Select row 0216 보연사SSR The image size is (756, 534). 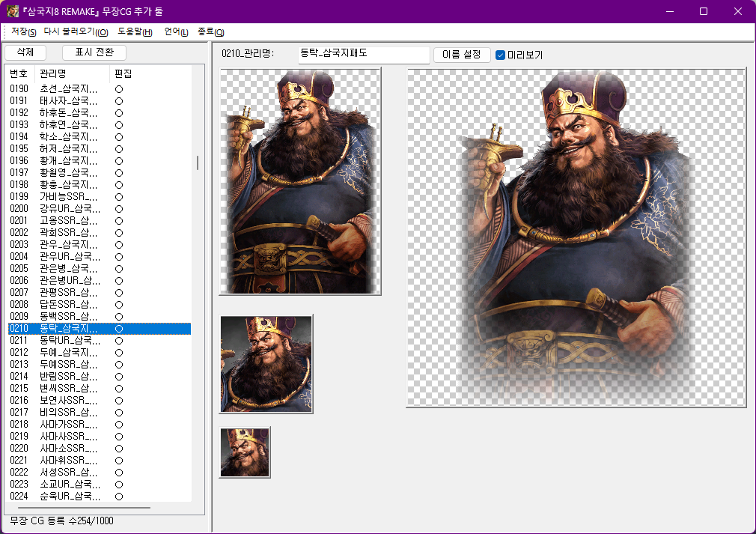[100, 401]
